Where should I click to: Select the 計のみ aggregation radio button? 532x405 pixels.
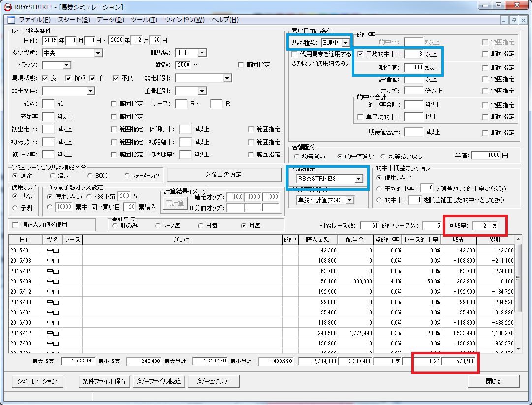coord(115,225)
